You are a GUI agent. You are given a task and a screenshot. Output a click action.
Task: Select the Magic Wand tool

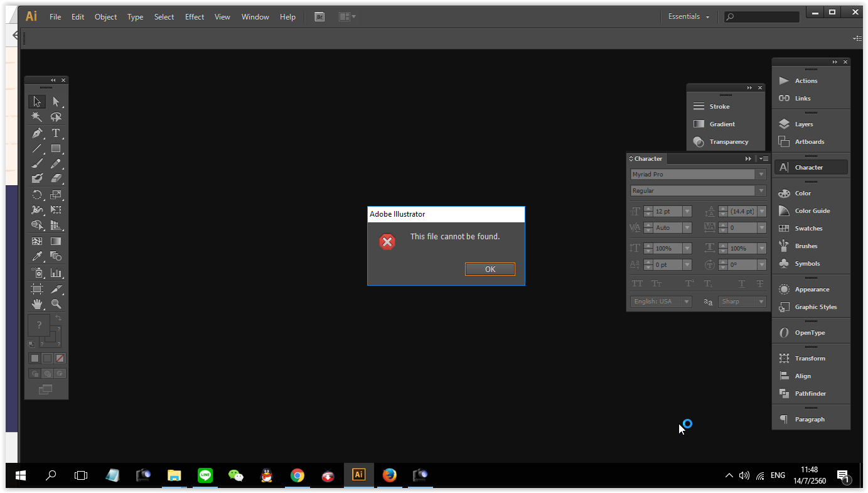point(37,117)
